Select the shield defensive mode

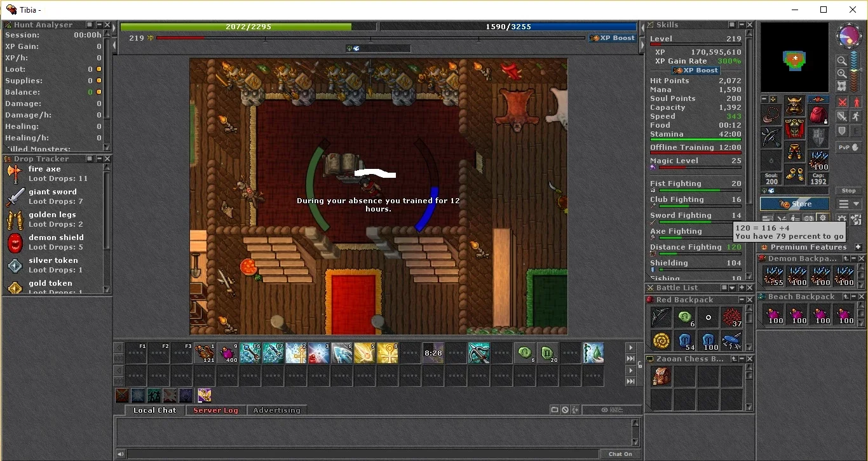(x=843, y=131)
